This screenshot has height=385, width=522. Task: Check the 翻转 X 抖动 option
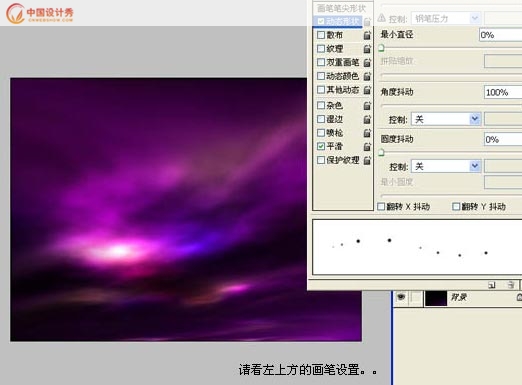[381, 207]
